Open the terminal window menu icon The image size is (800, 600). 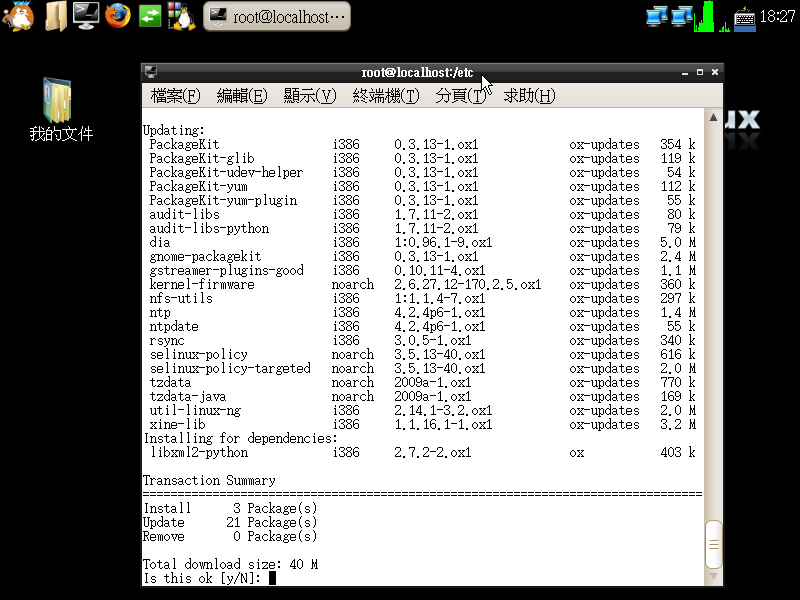150,72
